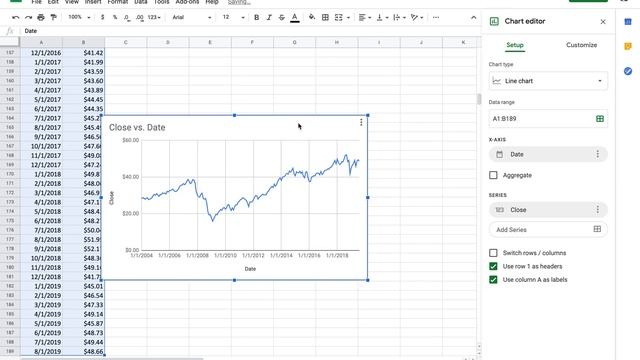The image size is (640, 360).
Task: Open the merge cells dropdown arrow
Action: [348, 18]
